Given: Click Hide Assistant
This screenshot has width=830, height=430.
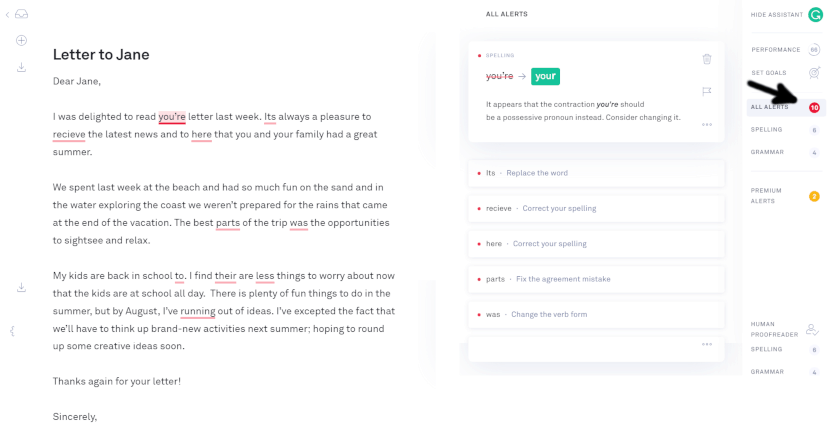Looking at the screenshot, I should 777,15.
